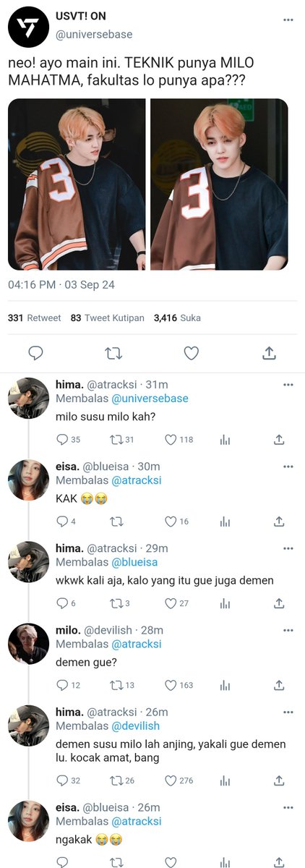The image size is (305, 868).
Task: Retweet the main USVT! ON tweet
Action: coord(113,353)
